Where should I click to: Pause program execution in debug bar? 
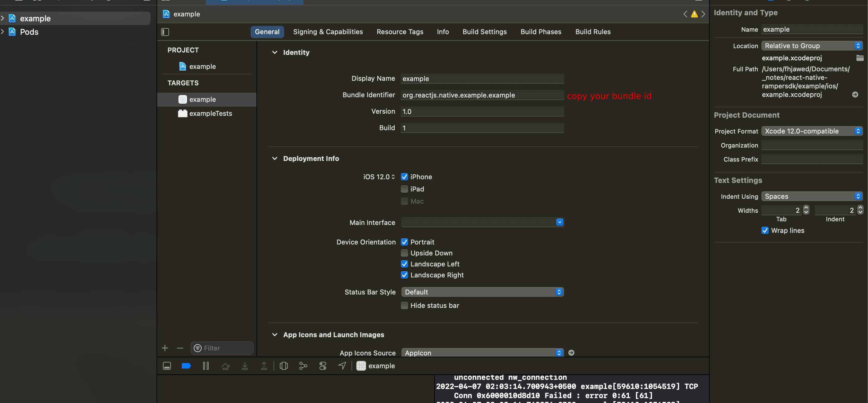[206, 366]
